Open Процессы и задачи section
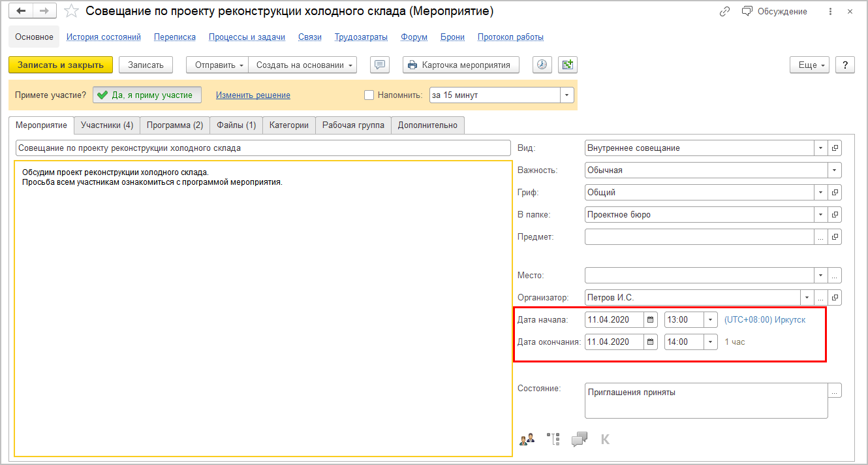868x465 pixels. 247,37
